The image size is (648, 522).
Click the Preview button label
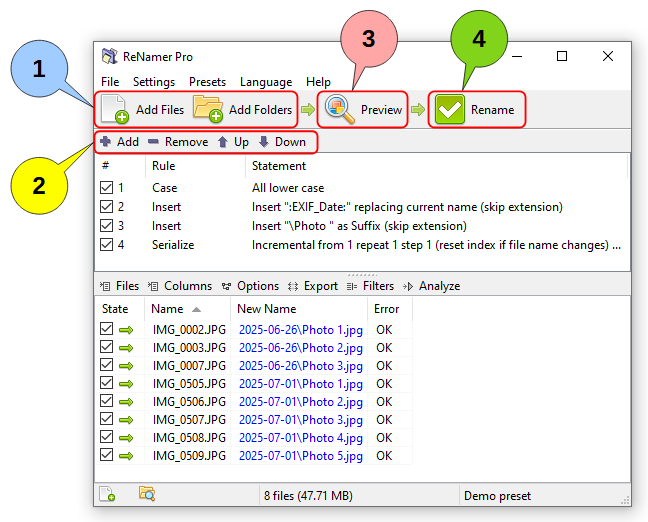click(x=381, y=110)
